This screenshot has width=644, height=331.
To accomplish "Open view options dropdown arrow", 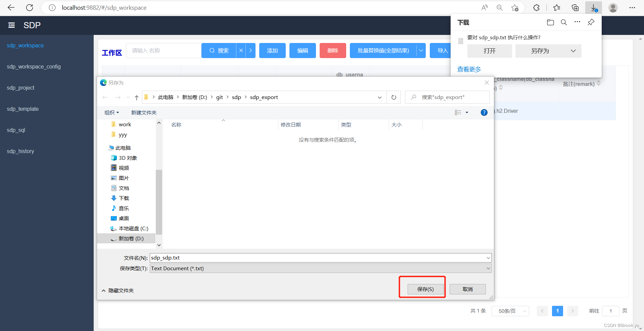I will pyautogui.click(x=467, y=112).
